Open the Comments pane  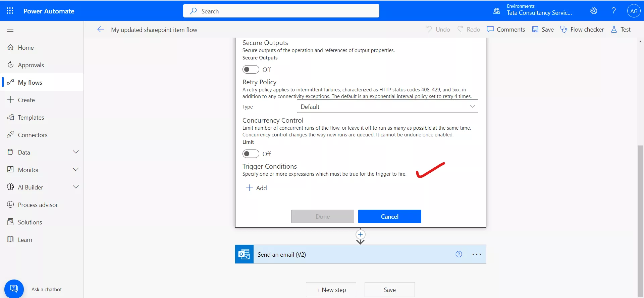[506, 30]
